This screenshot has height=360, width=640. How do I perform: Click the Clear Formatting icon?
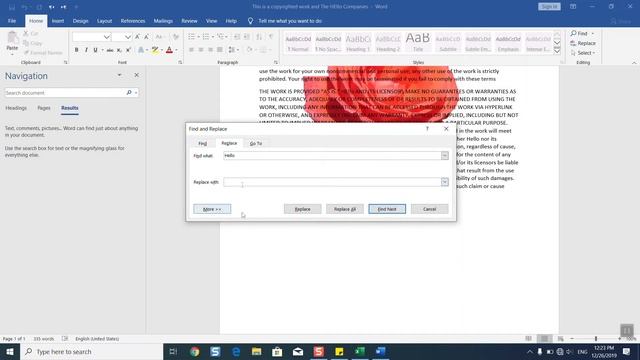point(176,37)
